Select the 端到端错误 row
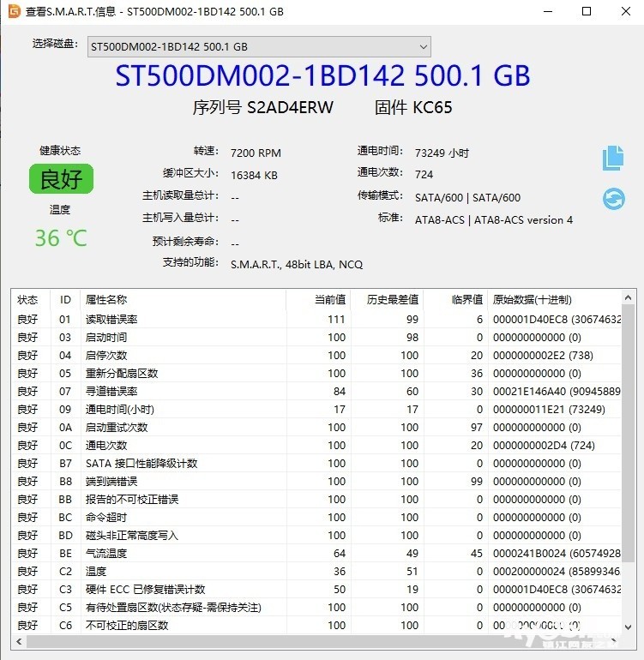Screen dimensions: 644x660 (x=316, y=481)
